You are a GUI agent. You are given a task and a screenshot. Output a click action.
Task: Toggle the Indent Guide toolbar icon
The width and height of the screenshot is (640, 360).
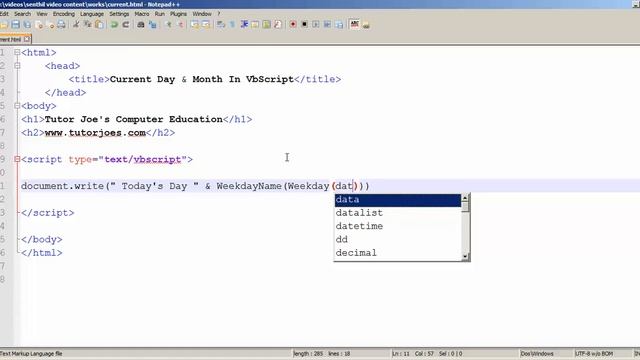(244, 24)
